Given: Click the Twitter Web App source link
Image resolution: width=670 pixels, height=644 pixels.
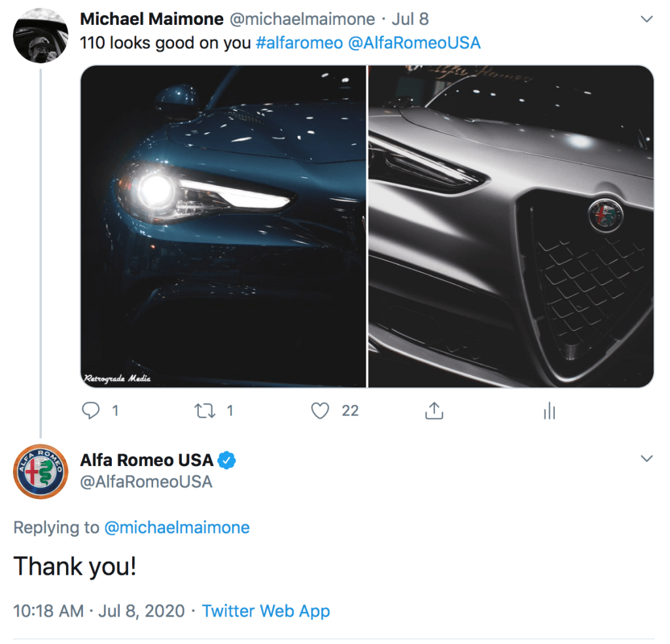Looking at the screenshot, I should (x=266, y=611).
